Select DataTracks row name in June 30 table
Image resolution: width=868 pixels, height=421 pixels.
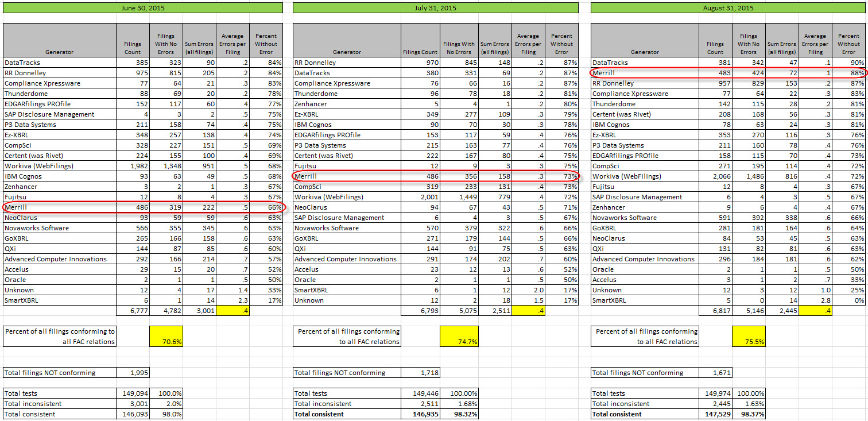22,63
